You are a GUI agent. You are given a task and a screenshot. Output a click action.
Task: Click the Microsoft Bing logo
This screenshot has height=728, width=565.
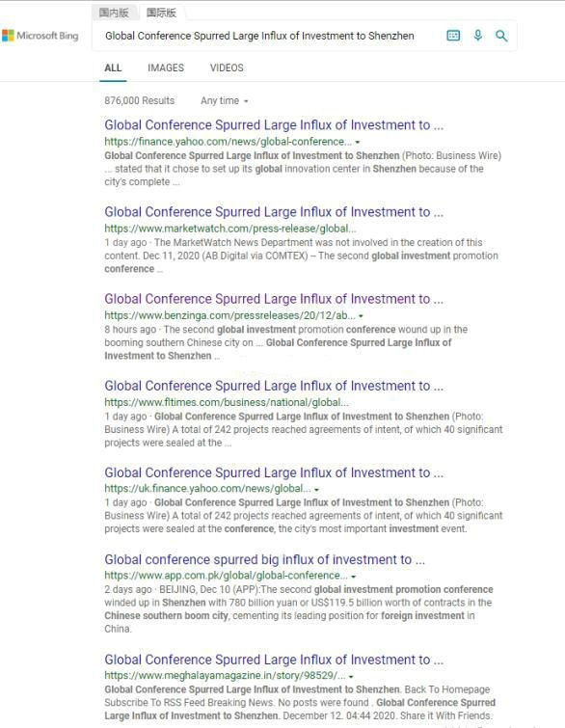(40, 36)
